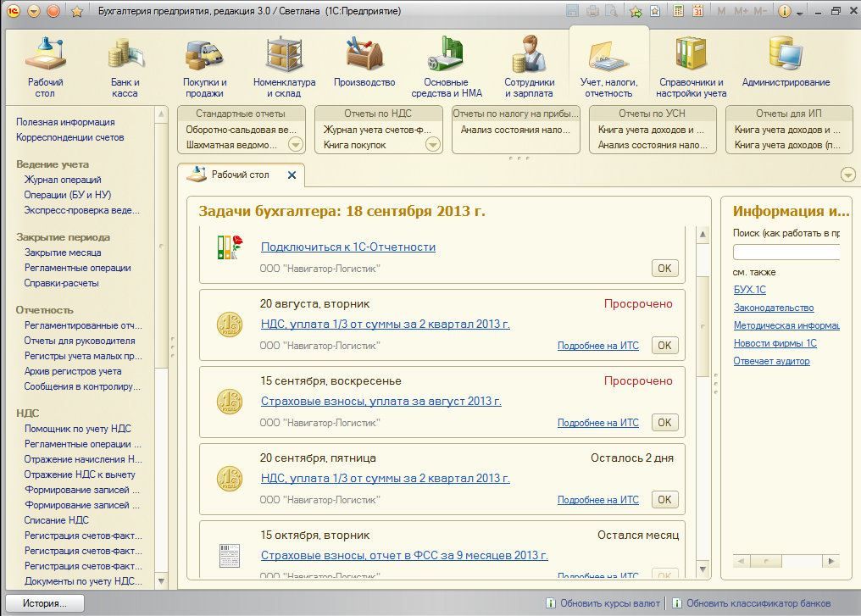
Task: Open Списание НДС in sidebar
Action: pyautogui.click(x=56, y=520)
